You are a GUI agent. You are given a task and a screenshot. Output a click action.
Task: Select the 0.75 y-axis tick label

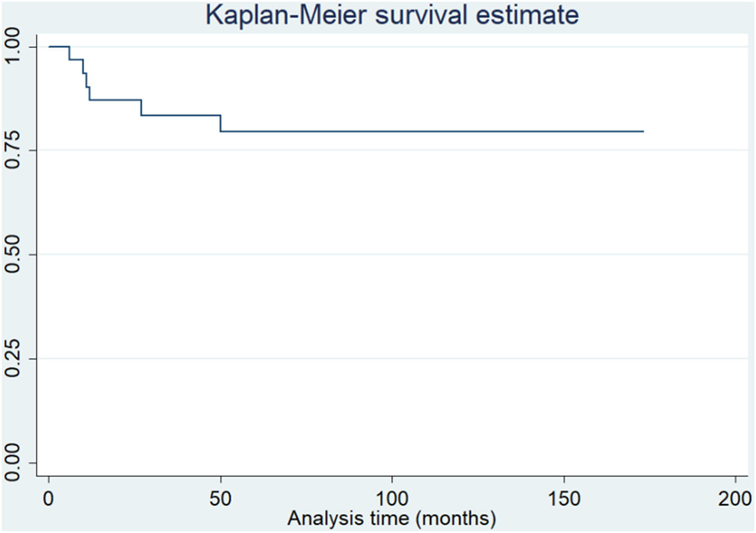pyautogui.click(x=13, y=150)
